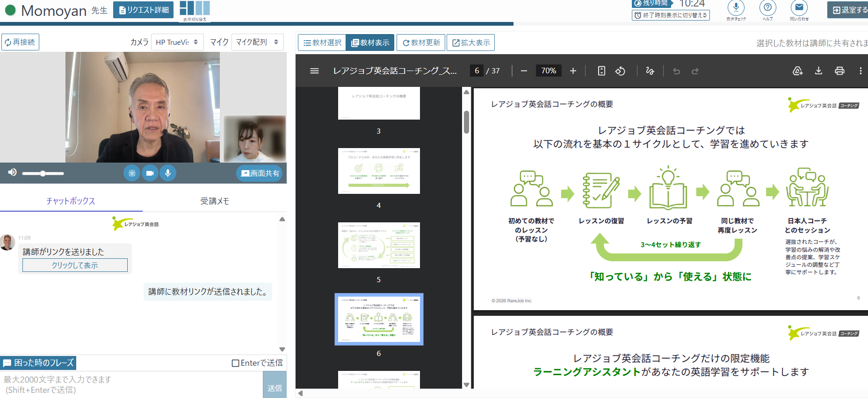The image size is (868, 398).
Task: Click the student self-view video thumbnail
Action: point(255,139)
